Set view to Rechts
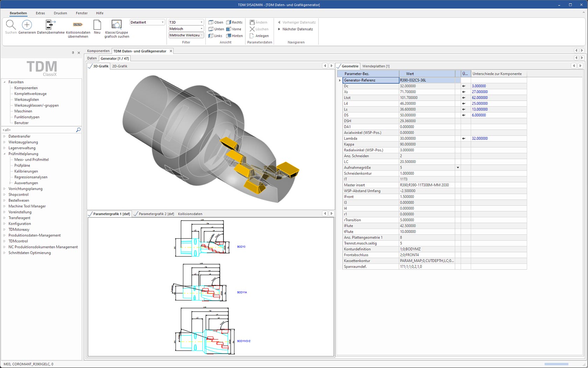 [x=234, y=22]
